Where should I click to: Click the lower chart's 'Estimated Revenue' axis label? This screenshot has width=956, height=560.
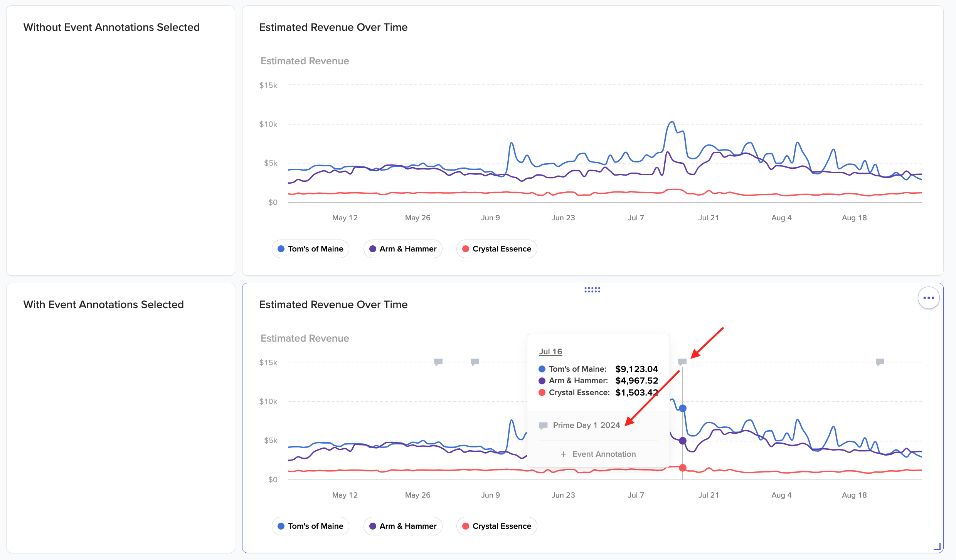tap(305, 338)
